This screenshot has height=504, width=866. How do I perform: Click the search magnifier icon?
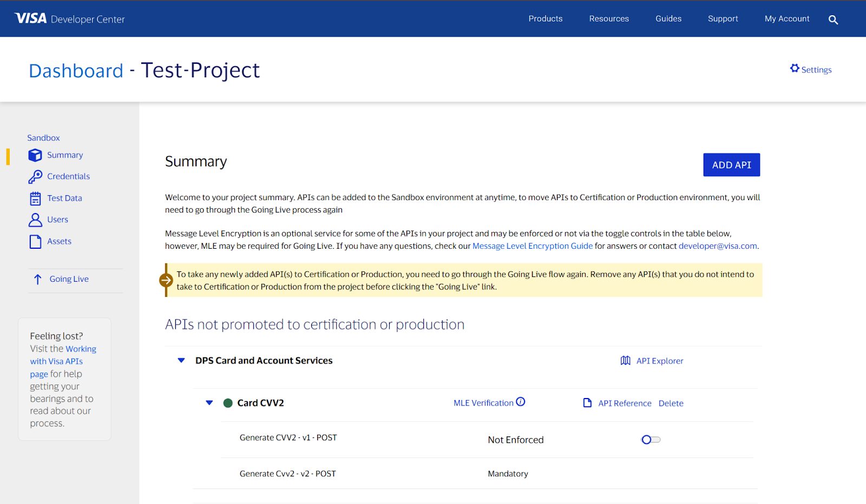833,20
